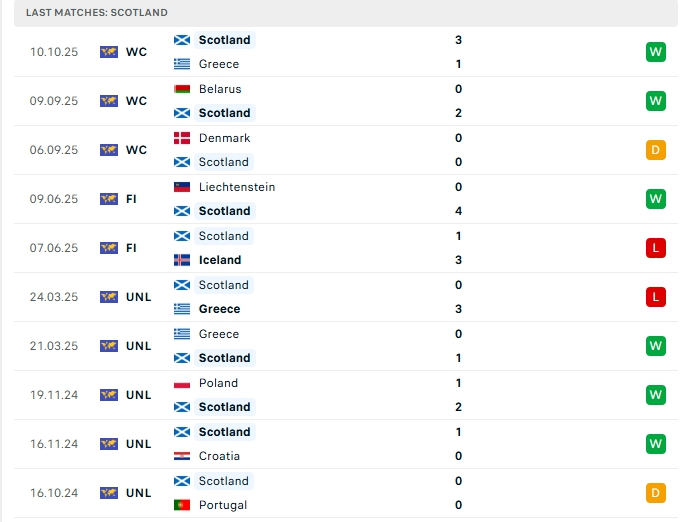690x522 pixels.
Task: Click the Denmark flag icon
Action: click(x=182, y=138)
